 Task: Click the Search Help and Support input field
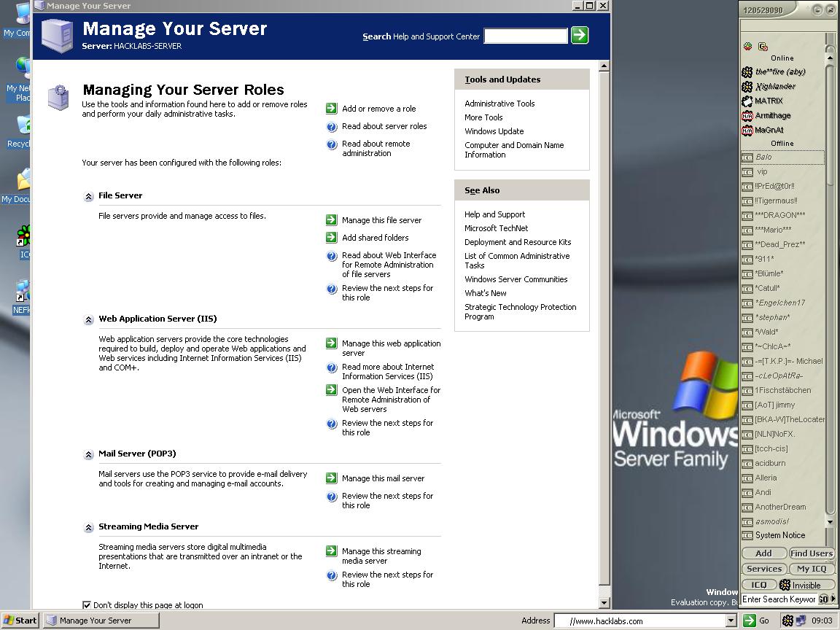pos(525,36)
